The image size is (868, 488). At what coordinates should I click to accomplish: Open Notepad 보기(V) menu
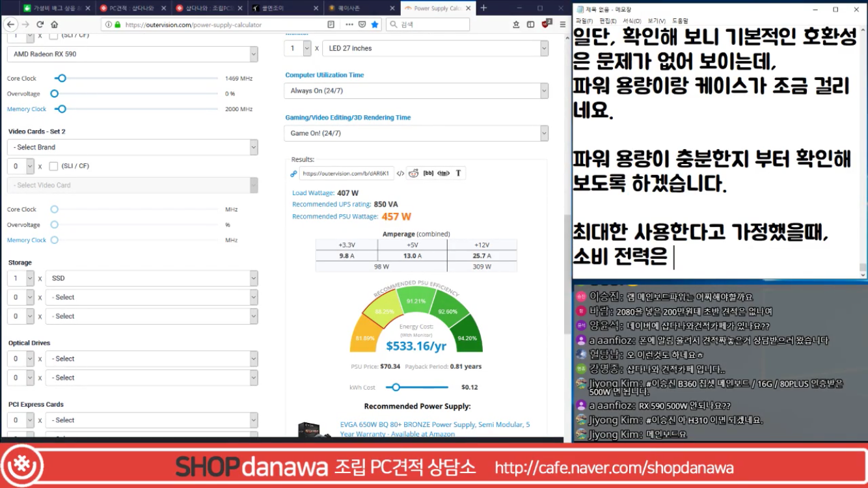pyautogui.click(x=656, y=21)
